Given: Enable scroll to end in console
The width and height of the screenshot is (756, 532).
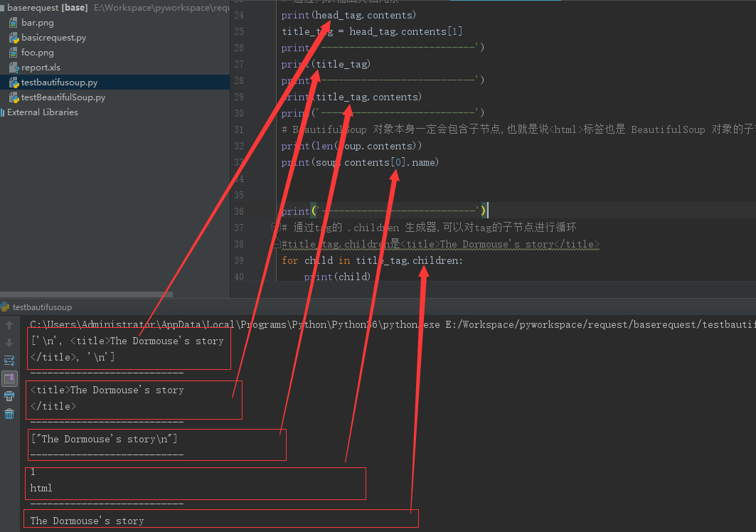Looking at the screenshot, I should pyautogui.click(x=9, y=378).
